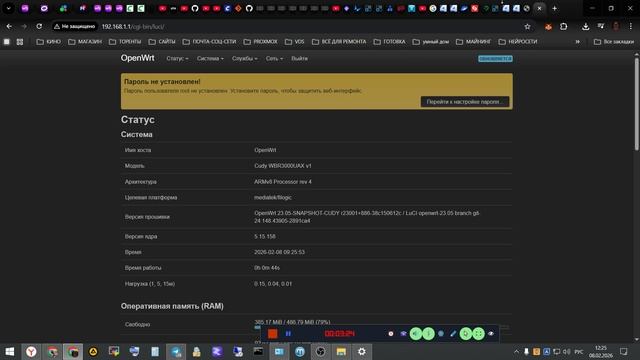Image resolution: width=640 pixels, height=360 pixels.
Task: Launch Yandex browser from taskbar
Action: pos(31,351)
